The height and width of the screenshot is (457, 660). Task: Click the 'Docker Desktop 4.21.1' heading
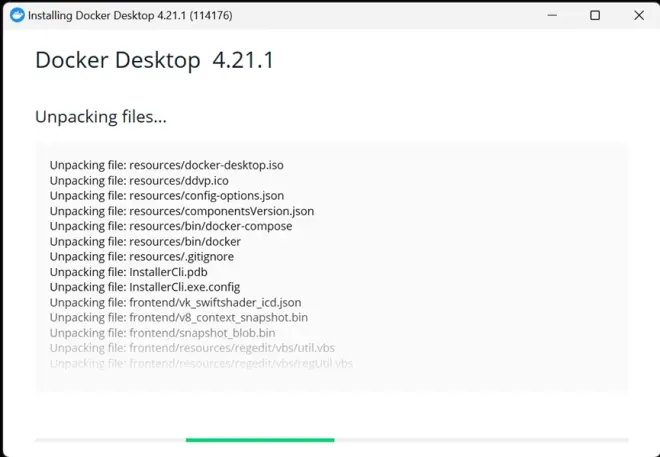coord(155,60)
